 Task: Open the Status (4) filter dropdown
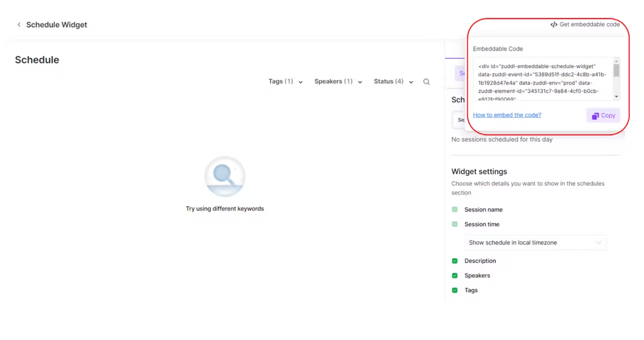tap(393, 81)
